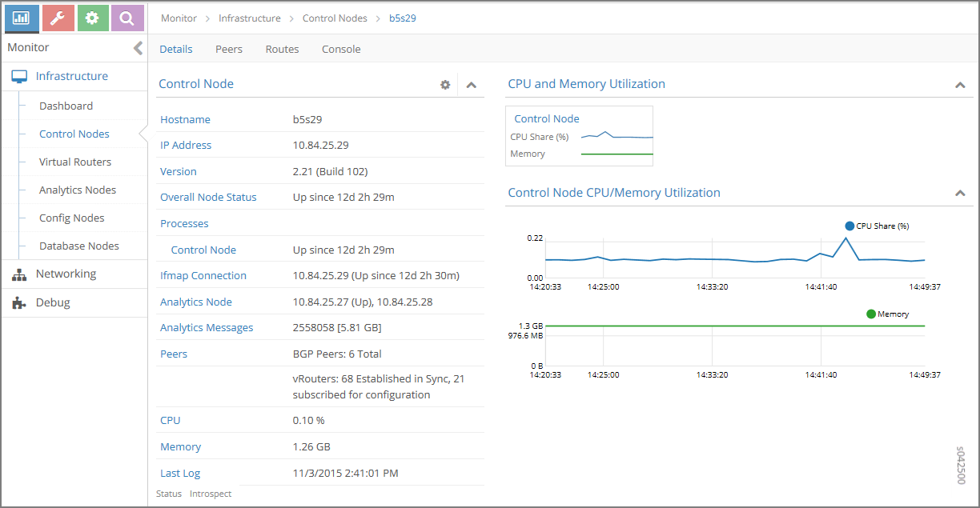This screenshot has height=508, width=980.
Task: Click the Introspect link below details
Action: point(211,494)
